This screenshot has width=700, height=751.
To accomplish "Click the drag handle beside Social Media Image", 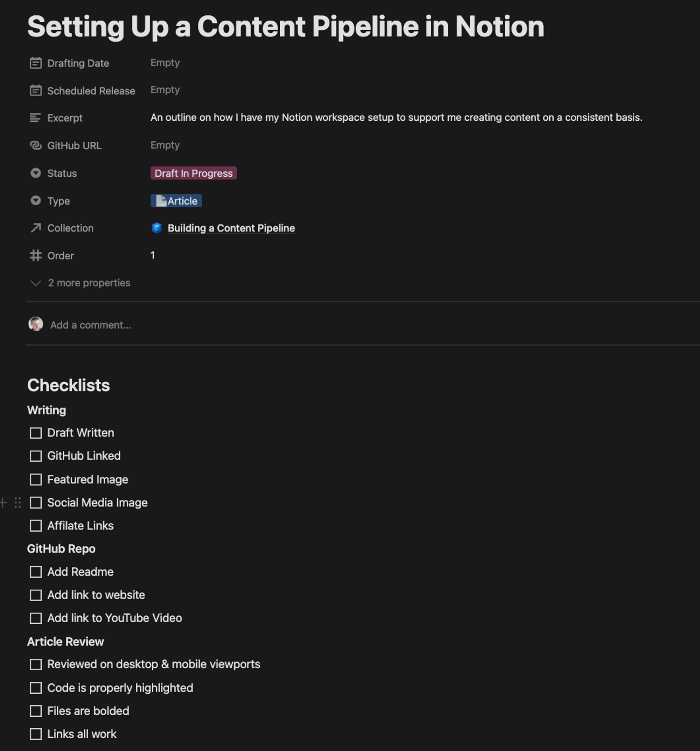I will [x=17, y=503].
